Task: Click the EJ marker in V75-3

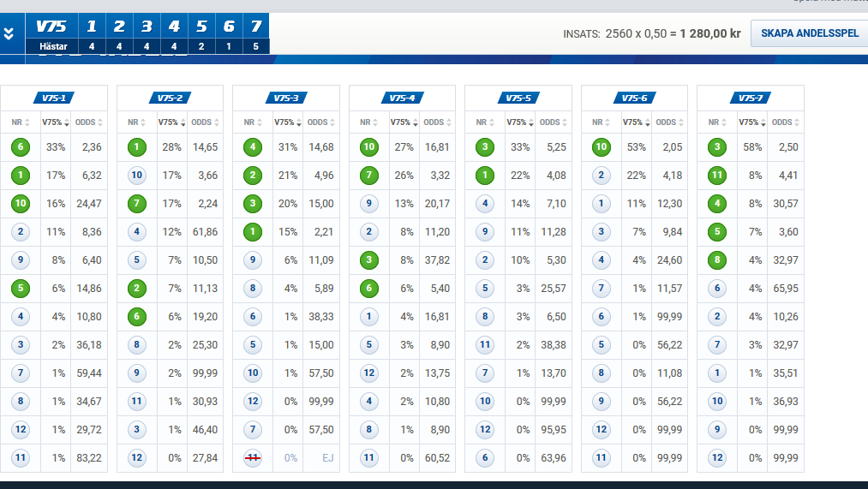Action: 327,458
